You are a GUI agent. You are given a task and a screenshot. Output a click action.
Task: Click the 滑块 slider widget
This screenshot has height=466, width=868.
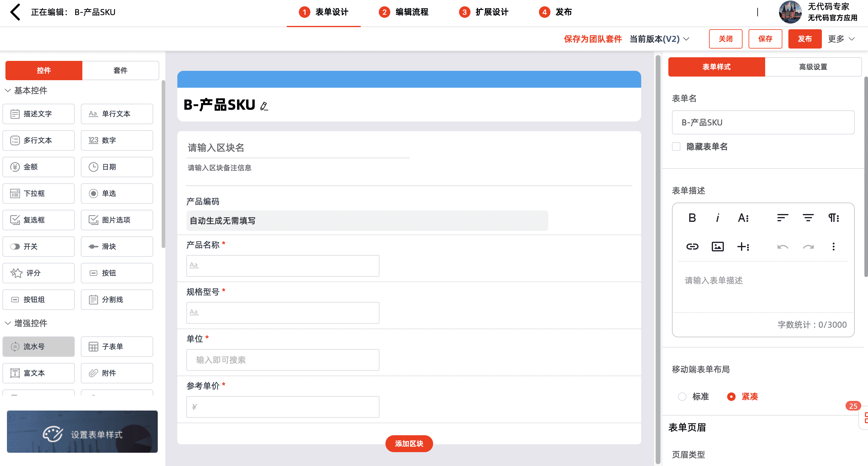tap(117, 247)
